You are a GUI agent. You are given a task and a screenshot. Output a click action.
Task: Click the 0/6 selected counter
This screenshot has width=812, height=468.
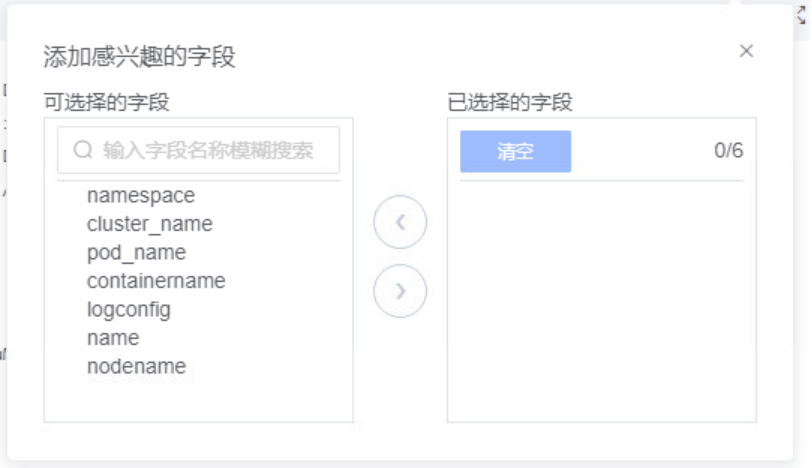(x=728, y=151)
